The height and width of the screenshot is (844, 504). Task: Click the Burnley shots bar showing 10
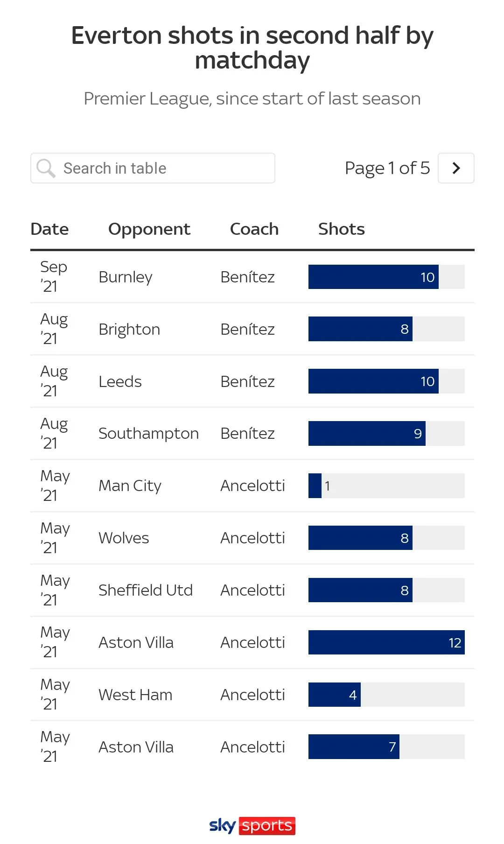(373, 277)
